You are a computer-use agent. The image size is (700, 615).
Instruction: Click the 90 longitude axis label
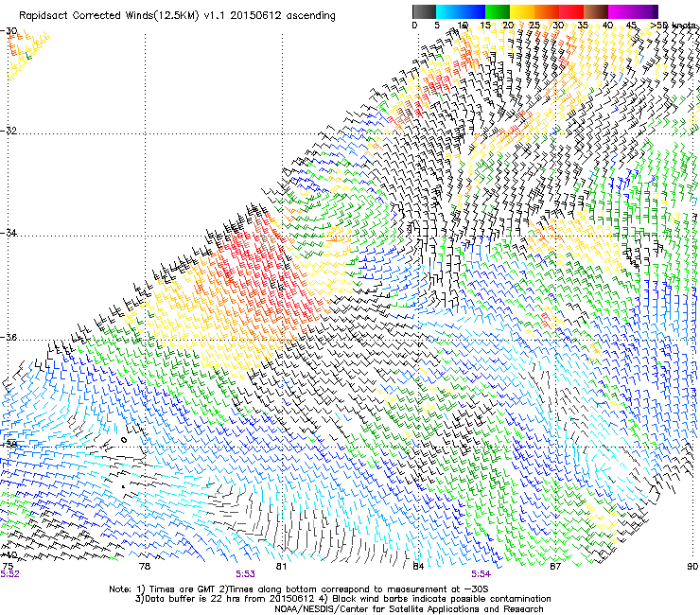[692, 567]
